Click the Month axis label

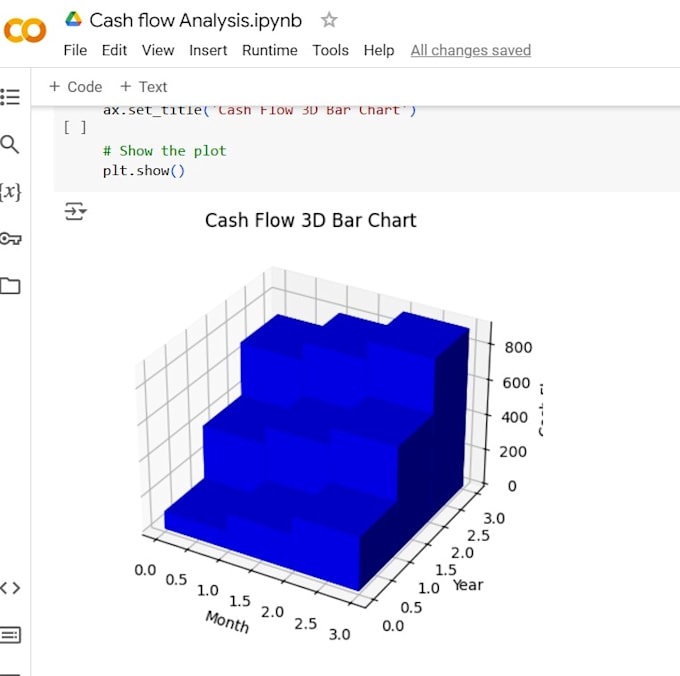tap(227, 622)
